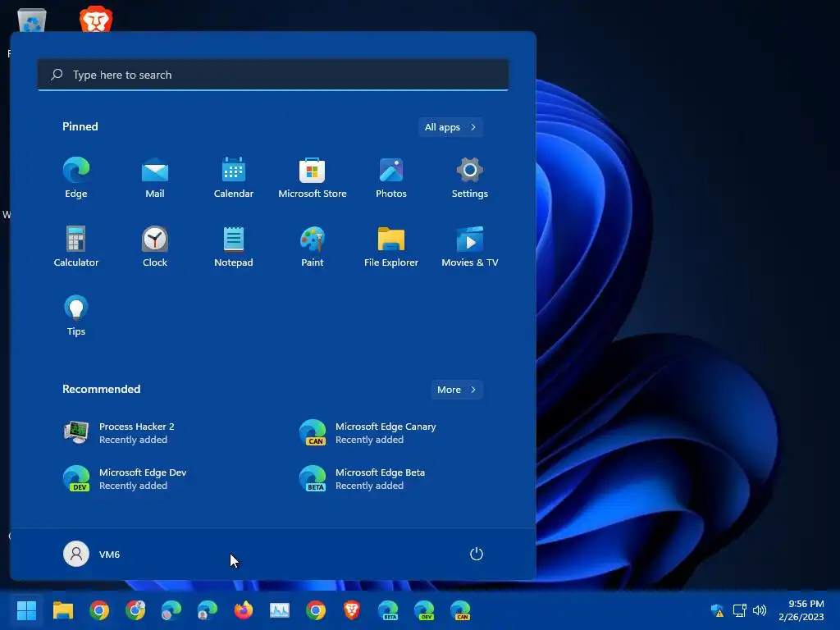Viewport: 840px width, 630px height.
Task: Open File Explorer from the taskbar
Action: tap(62, 610)
